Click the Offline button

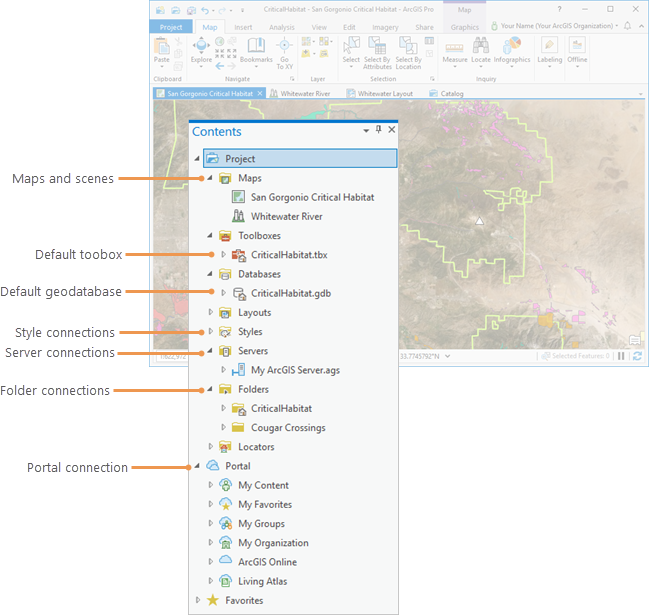[577, 51]
